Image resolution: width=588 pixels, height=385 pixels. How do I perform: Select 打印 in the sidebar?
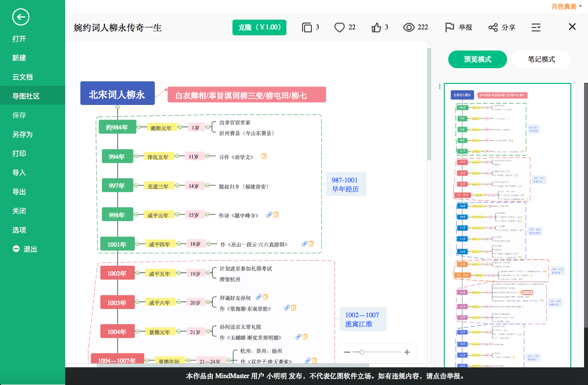[19, 154]
